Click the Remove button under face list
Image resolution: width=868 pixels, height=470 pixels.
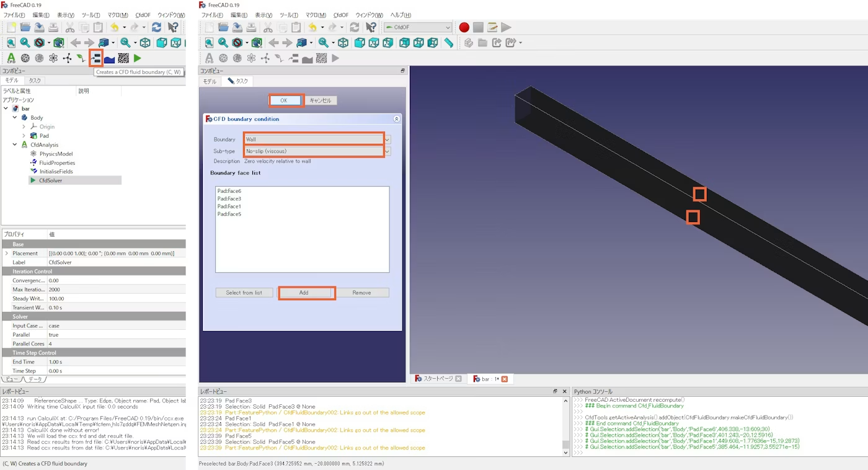coord(362,293)
